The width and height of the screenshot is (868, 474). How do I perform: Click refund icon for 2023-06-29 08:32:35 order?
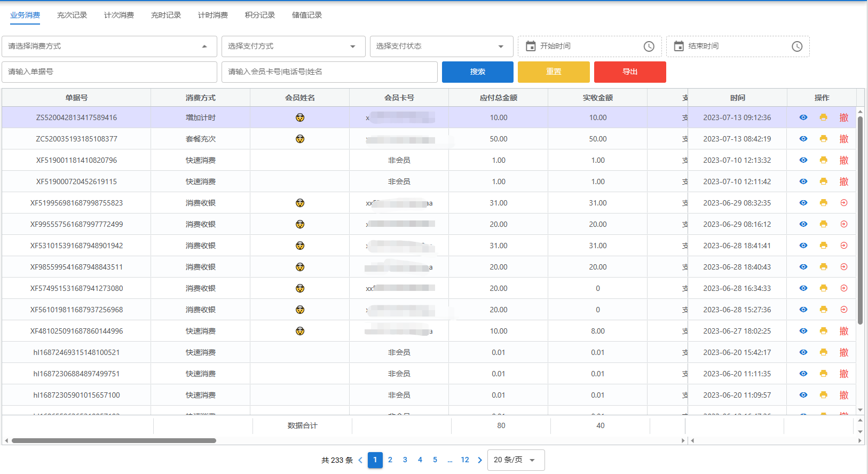tap(844, 203)
